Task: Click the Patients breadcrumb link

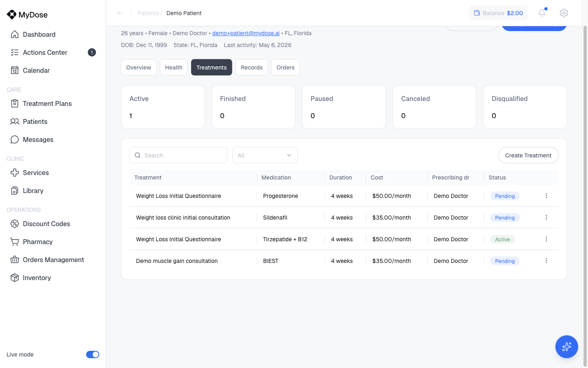Action: point(148,13)
